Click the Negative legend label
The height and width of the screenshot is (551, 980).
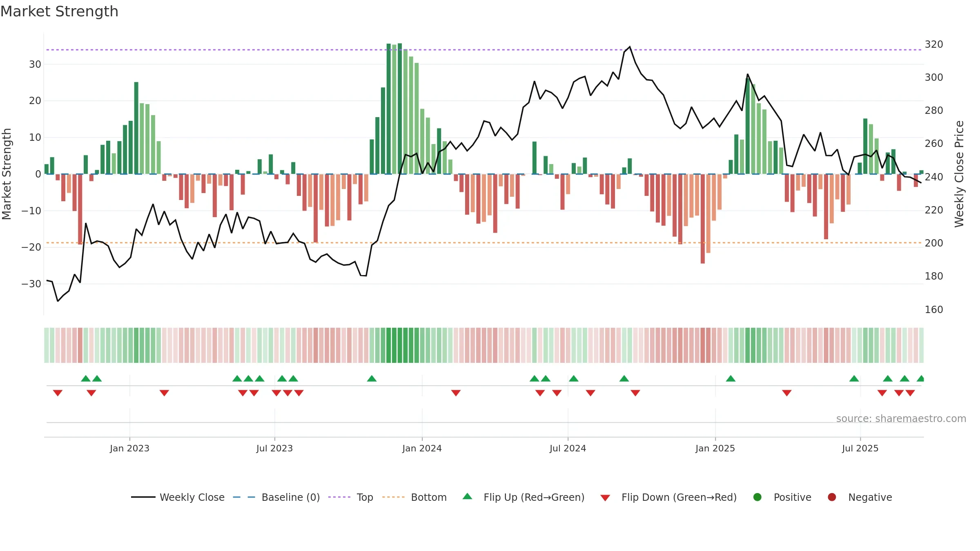point(870,497)
